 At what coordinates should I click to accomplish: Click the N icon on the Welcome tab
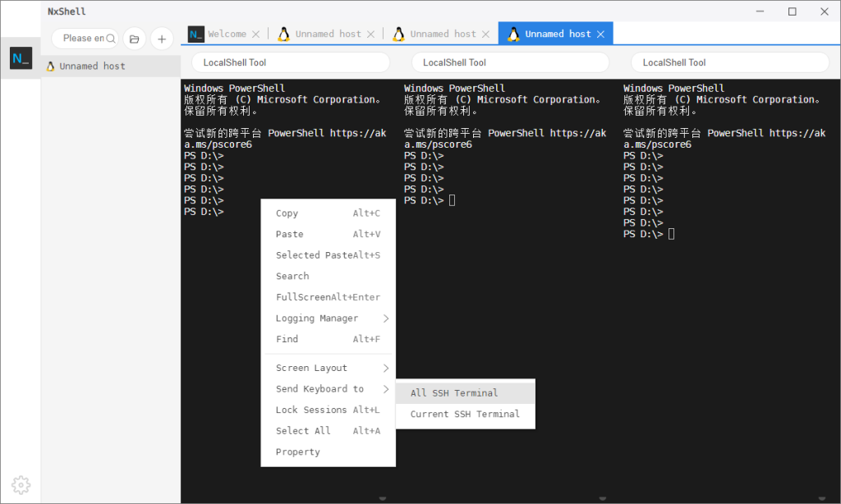(195, 34)
